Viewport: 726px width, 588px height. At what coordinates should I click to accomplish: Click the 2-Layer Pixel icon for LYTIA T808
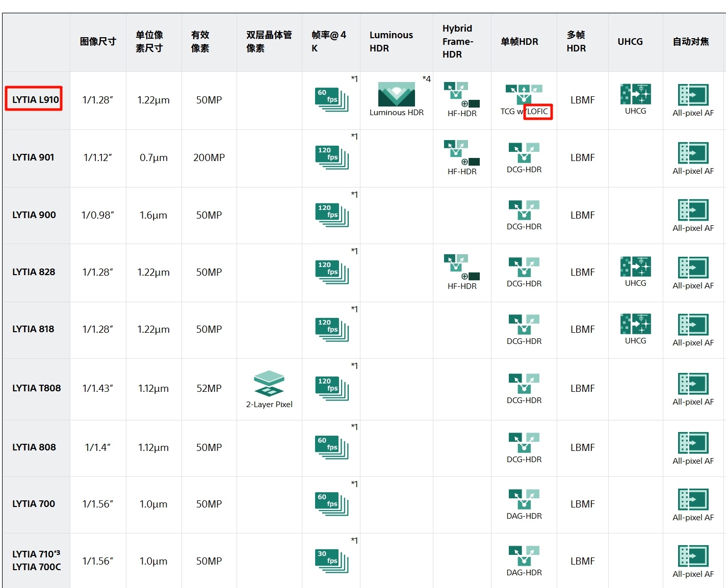(269, 383)
